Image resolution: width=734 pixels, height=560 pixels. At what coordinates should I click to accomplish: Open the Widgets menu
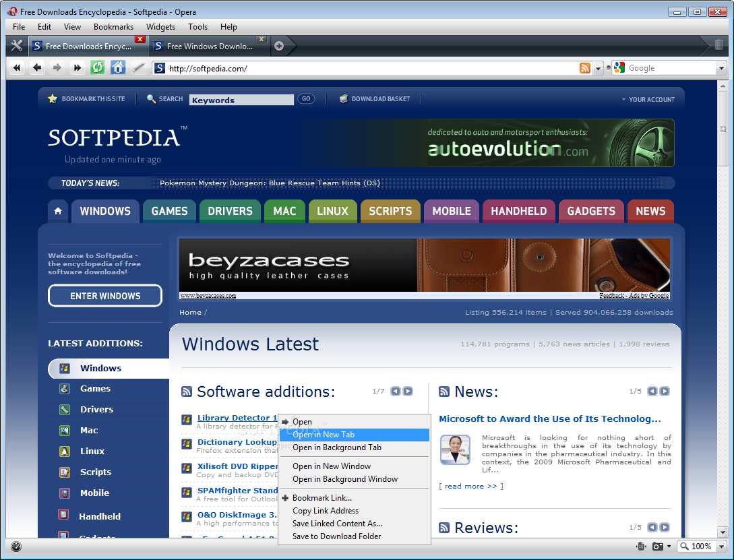[160, 27]
